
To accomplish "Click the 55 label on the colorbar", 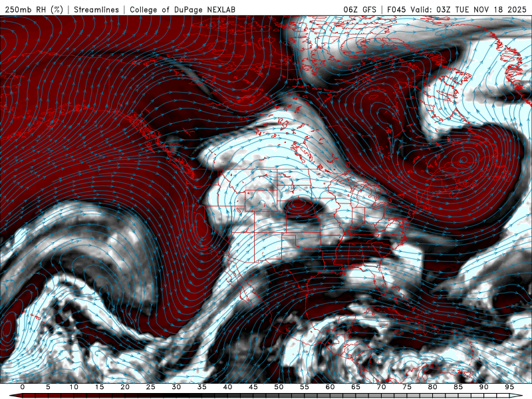I will click(305, 387).
